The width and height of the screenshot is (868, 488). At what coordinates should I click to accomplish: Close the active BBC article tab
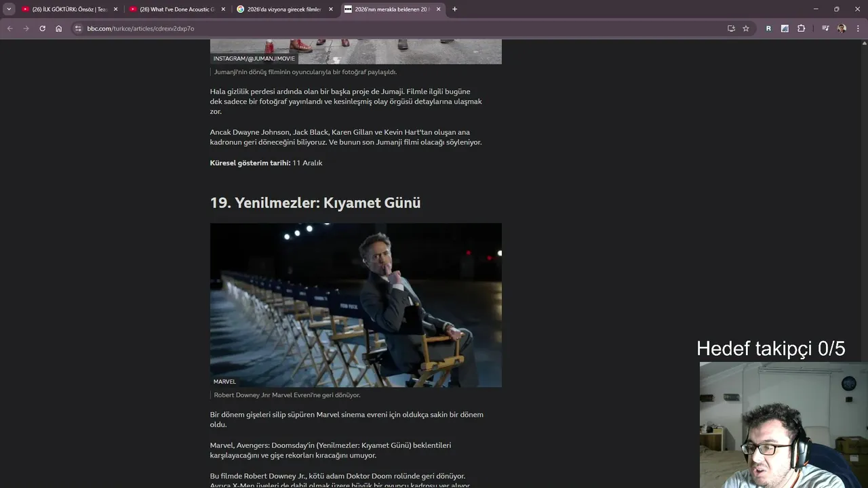click(x=439, y=9)
